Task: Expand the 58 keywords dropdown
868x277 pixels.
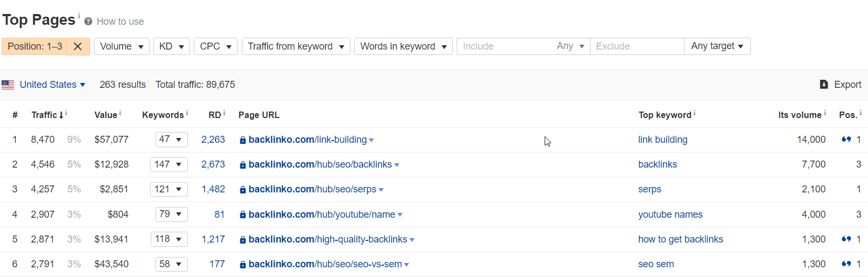Action: click(171, 264)
